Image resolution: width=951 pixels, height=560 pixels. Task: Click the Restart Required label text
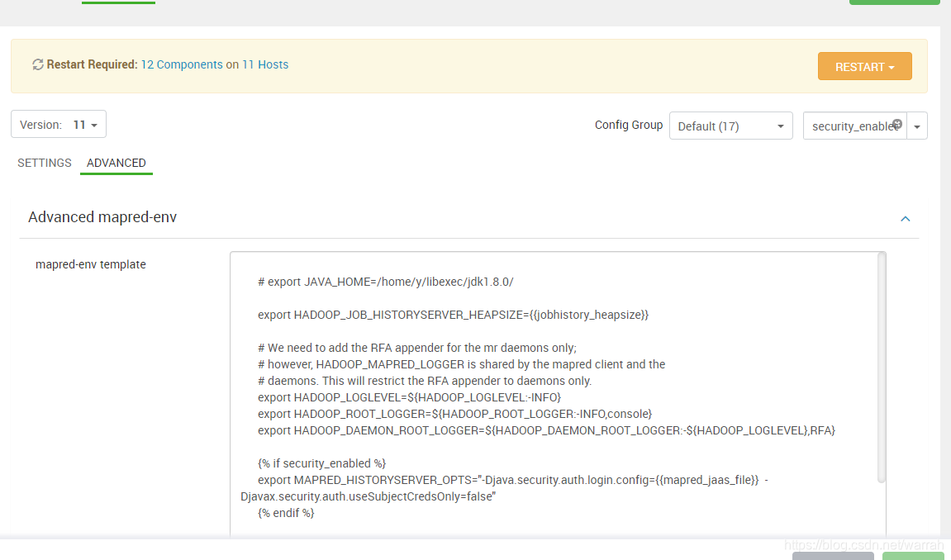pos(93,64)
